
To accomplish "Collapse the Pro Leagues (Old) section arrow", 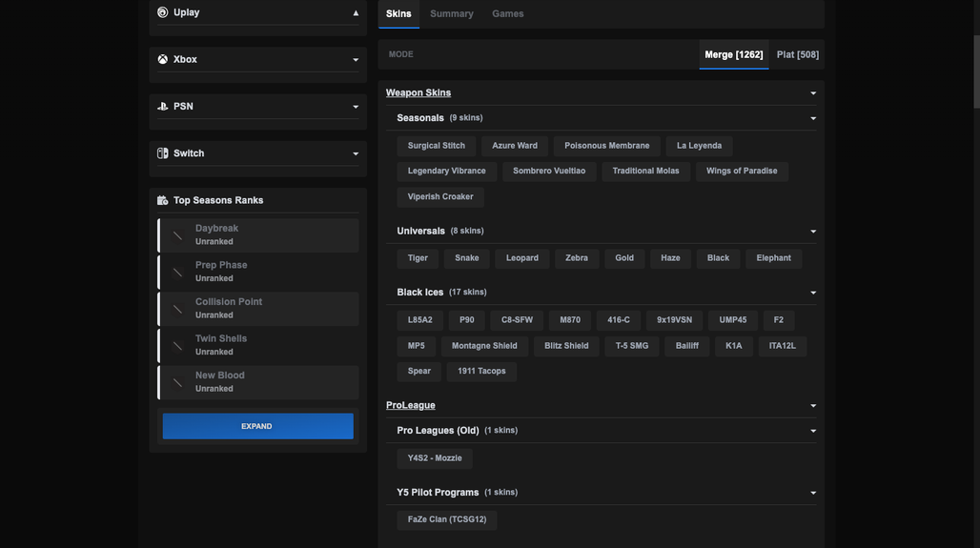I will coord(813,431).
